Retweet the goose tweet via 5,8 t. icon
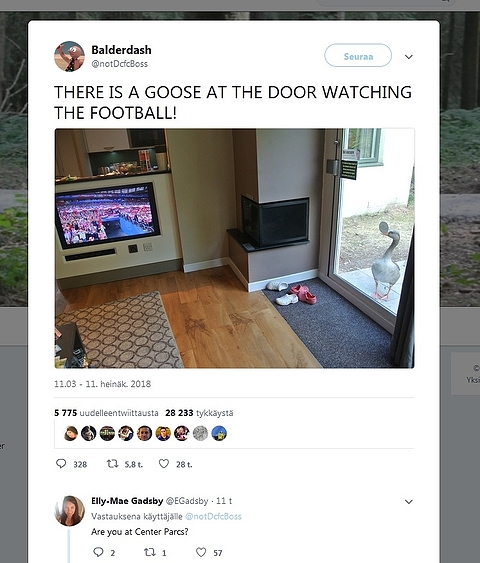Screen dimensions: 480x563 113,464
